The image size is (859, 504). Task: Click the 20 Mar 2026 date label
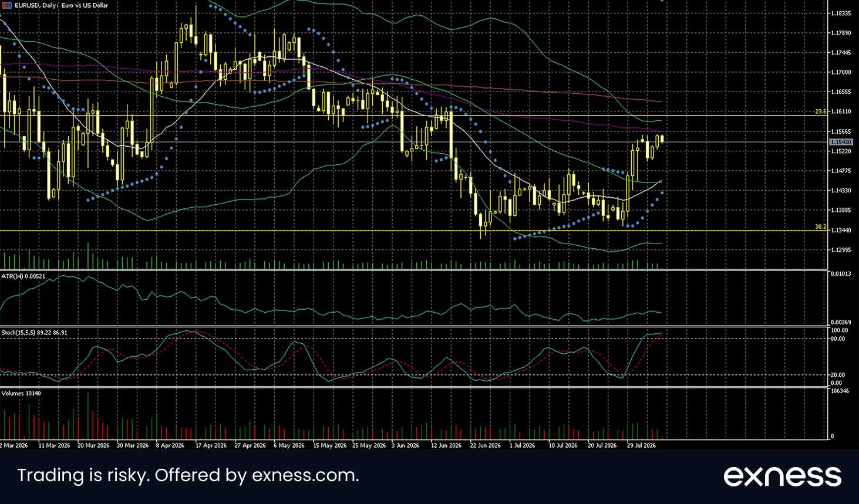[93, 445]
